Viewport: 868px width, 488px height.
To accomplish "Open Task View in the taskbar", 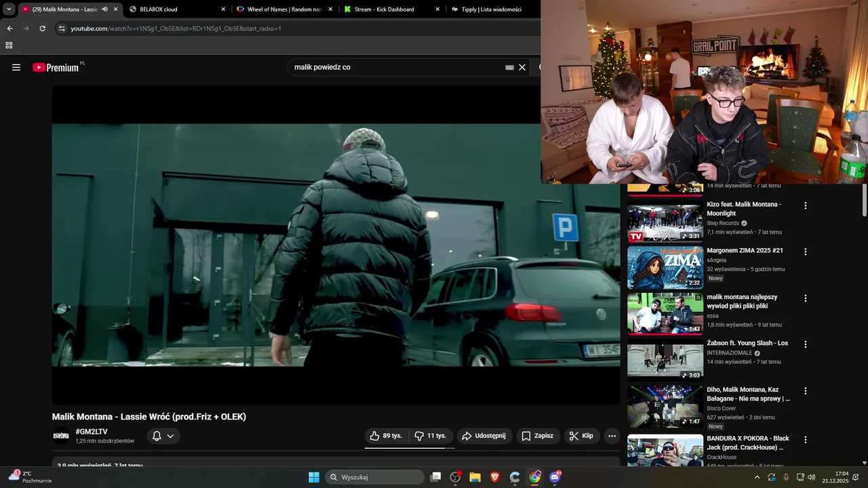I will coord(436,477).
